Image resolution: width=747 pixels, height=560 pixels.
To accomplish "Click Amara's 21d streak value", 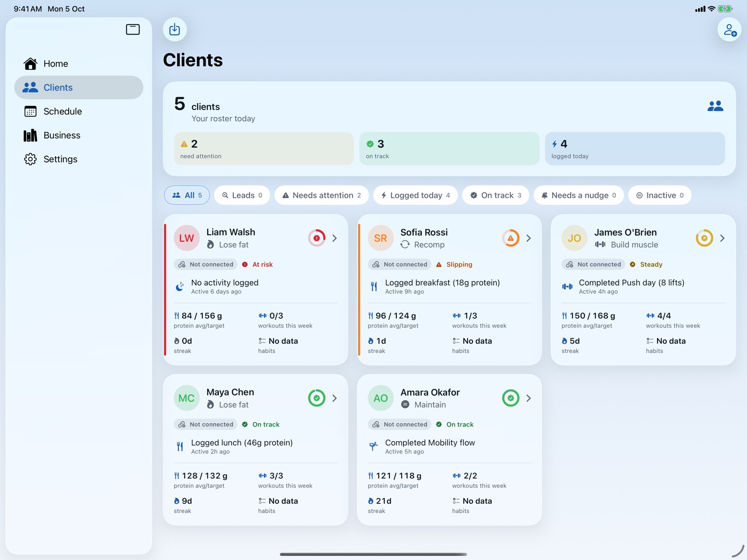I will (x=384, y=501).
